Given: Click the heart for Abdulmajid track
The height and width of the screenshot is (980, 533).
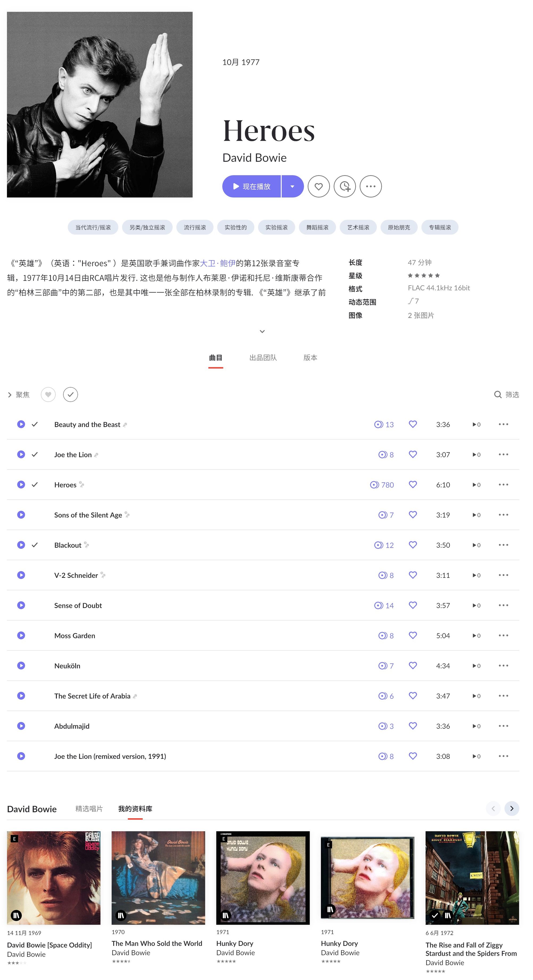Looking at the screenshot, I should coord(413,725).
